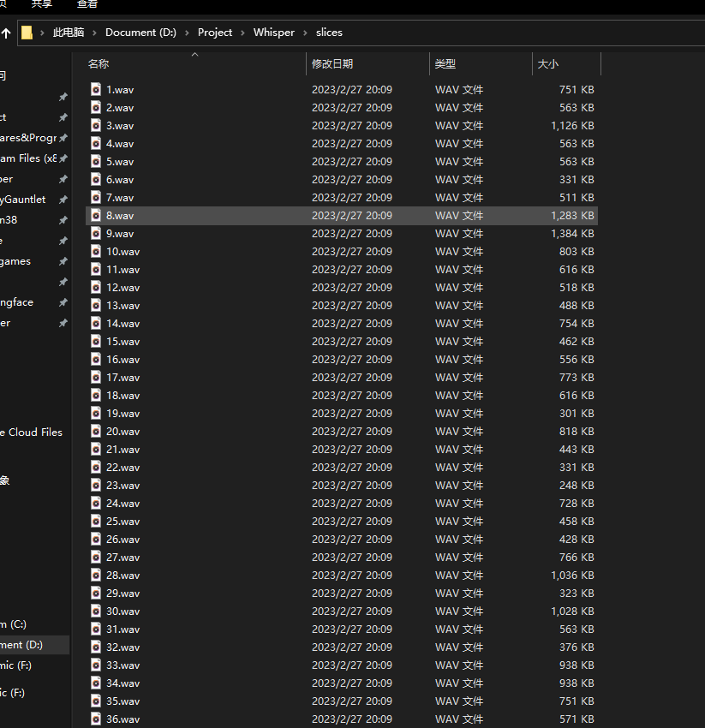Click the 15.wav file icon
Screen dimensions: 705x728
96,341
